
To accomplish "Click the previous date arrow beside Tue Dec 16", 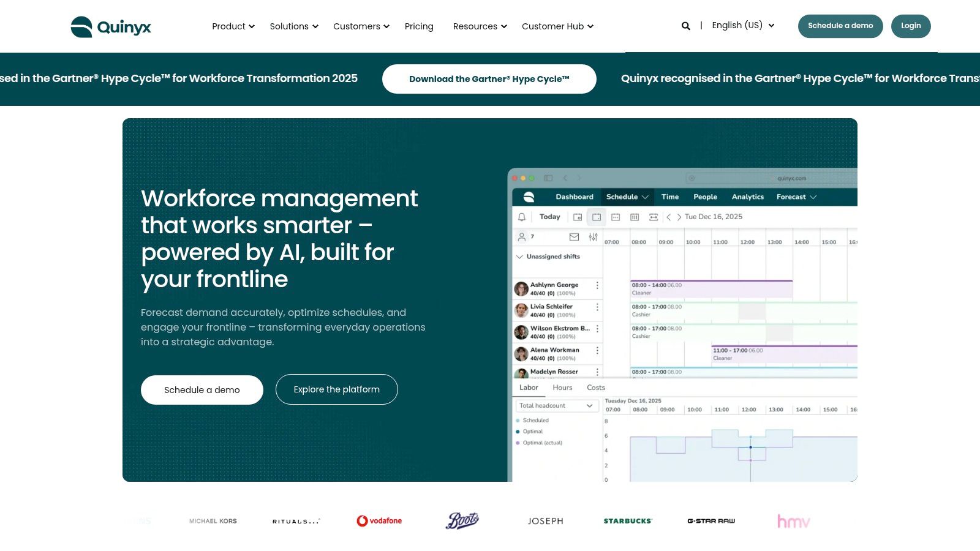I will 669,217.
